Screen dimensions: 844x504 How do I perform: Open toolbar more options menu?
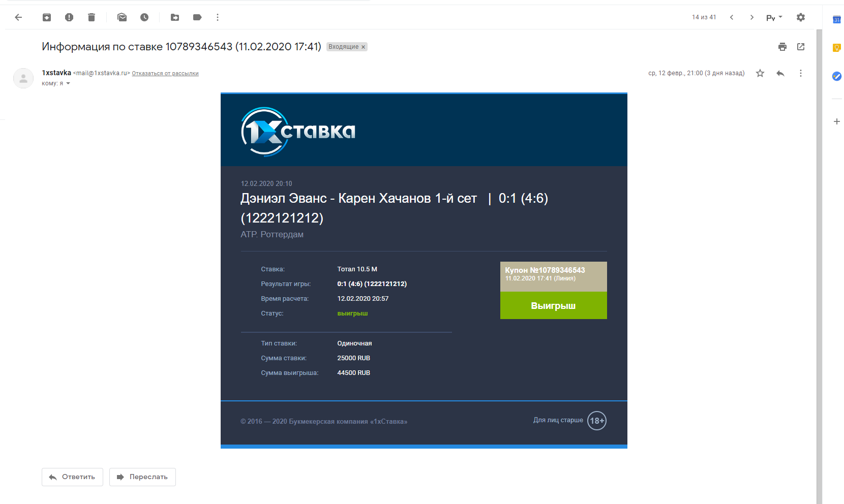click(218, 17)
